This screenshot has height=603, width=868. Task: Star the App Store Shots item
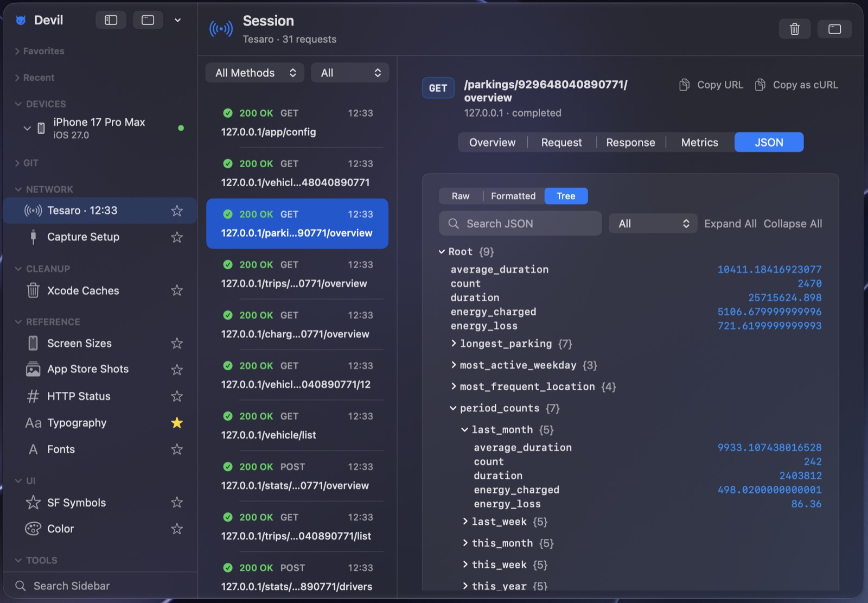[x=177, y=370]
